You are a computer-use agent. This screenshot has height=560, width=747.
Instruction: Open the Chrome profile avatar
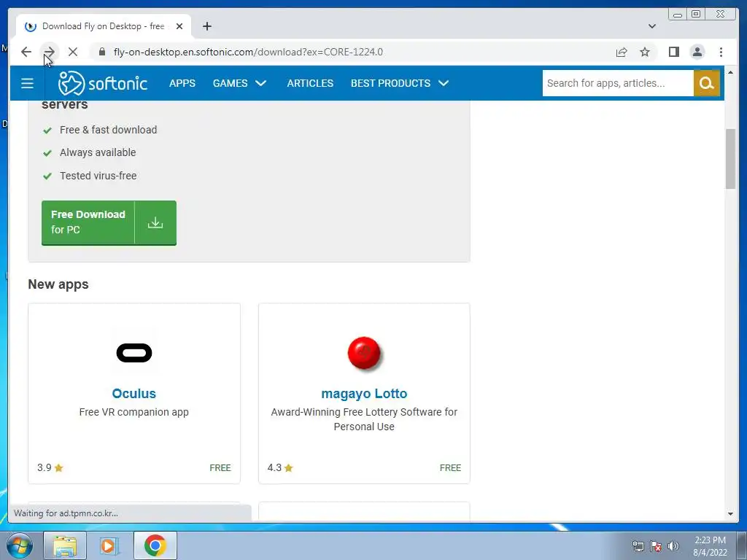(697, 52)
